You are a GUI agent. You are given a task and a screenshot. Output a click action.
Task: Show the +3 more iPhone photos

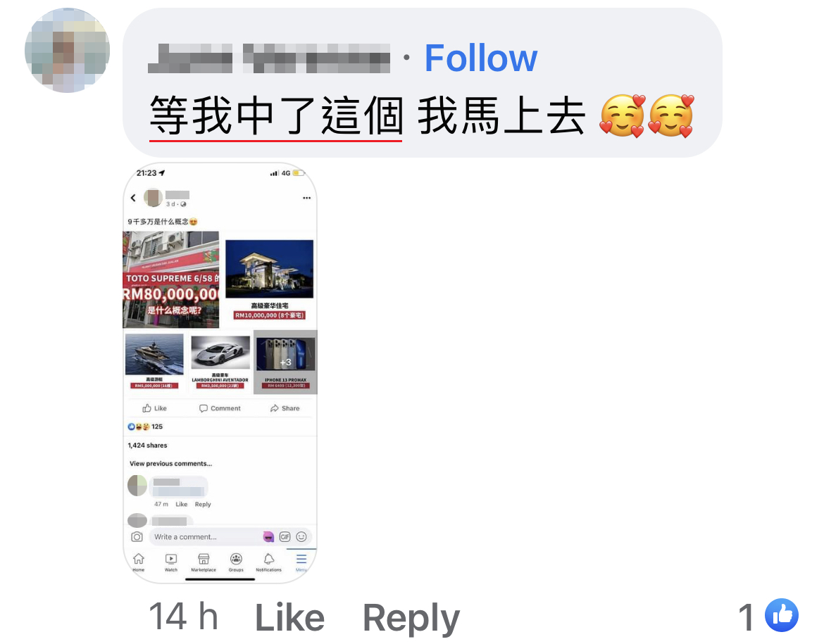coord(285,362)
